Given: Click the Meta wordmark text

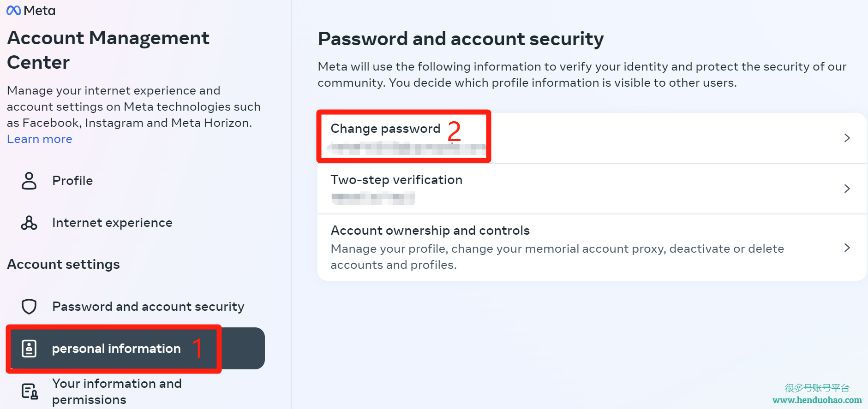Looking at the screenshot, I should tap(40, 11).
